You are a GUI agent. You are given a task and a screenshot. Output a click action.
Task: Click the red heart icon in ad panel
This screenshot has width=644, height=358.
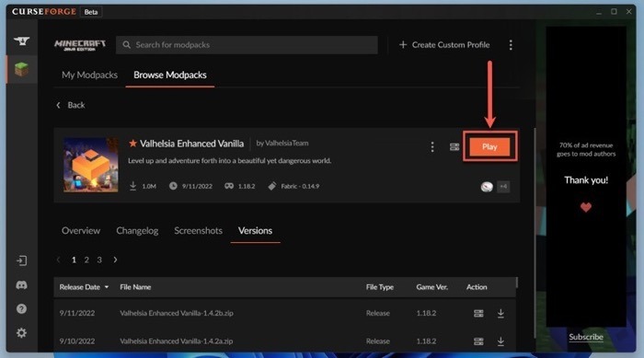pyautogui.click(x=586, y=207)
